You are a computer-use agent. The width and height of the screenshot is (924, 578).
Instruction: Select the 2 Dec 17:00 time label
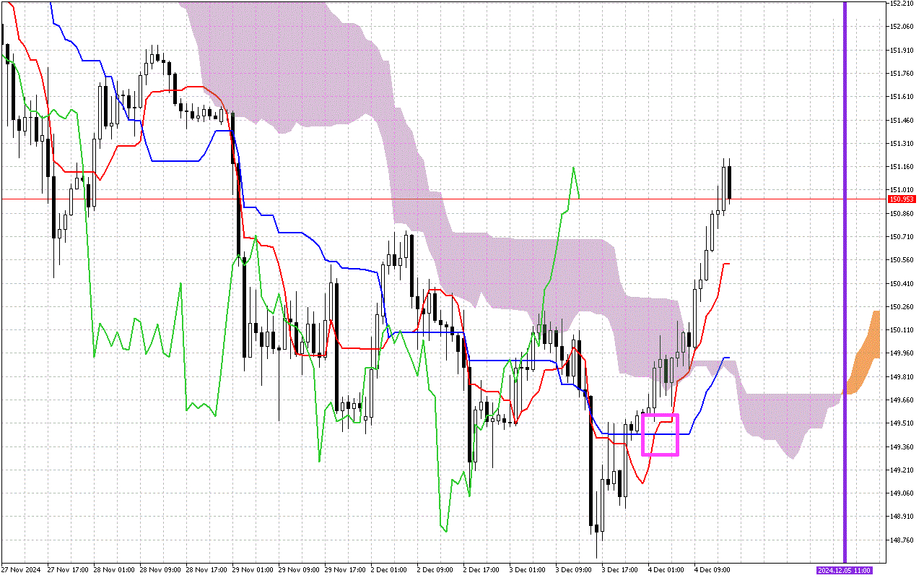(x=481, y=570)
